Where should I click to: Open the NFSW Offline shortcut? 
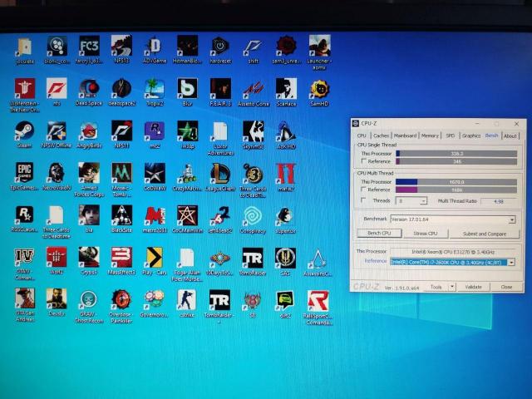click(x=57, y=135)
